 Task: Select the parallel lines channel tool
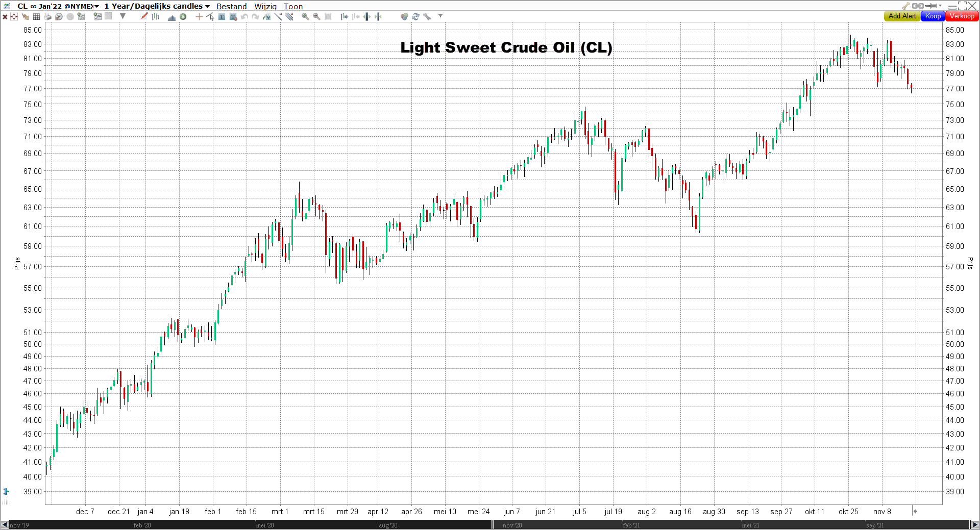pos(289,16)
